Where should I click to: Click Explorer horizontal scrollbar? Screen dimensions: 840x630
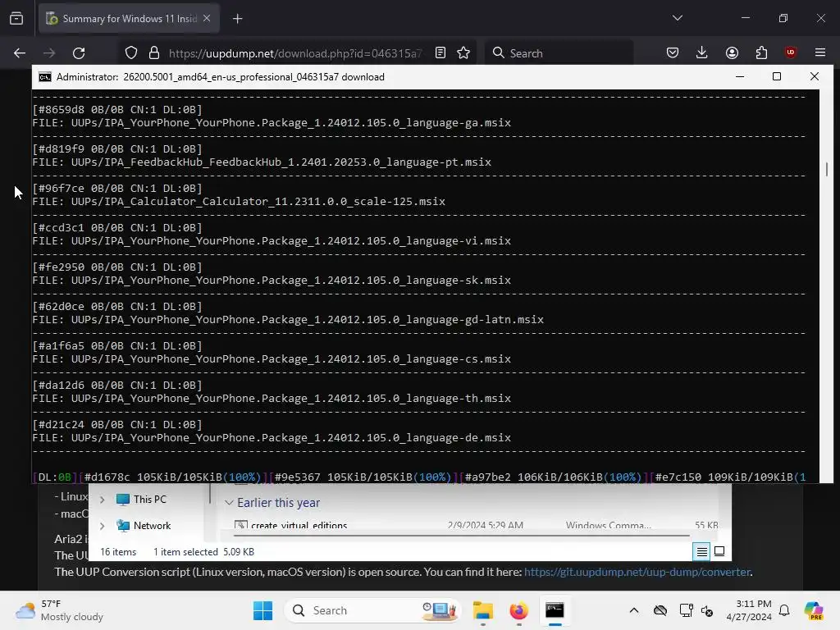tap(461, 535)
